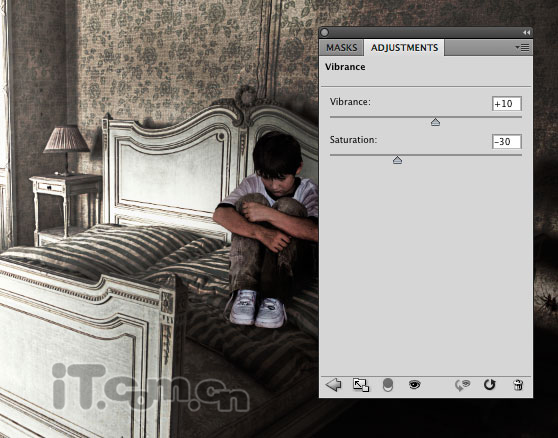The image size is (558, 438).
Task: Switch the panel to expanded view
Action: point(361,385)
